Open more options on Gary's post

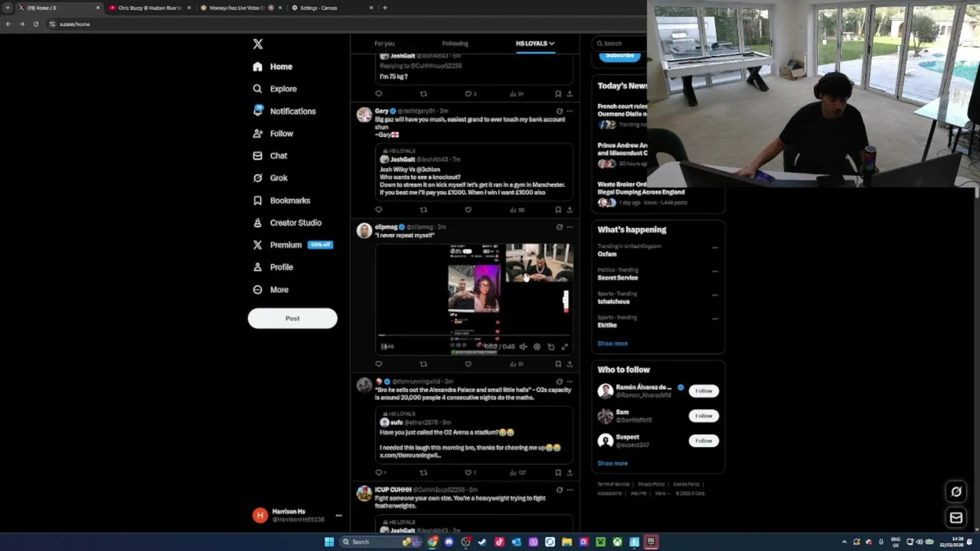click(x=569, y=111)
